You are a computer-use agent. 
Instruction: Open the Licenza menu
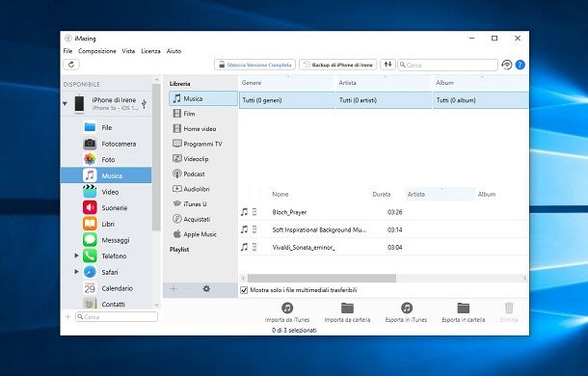pos(150,51)
